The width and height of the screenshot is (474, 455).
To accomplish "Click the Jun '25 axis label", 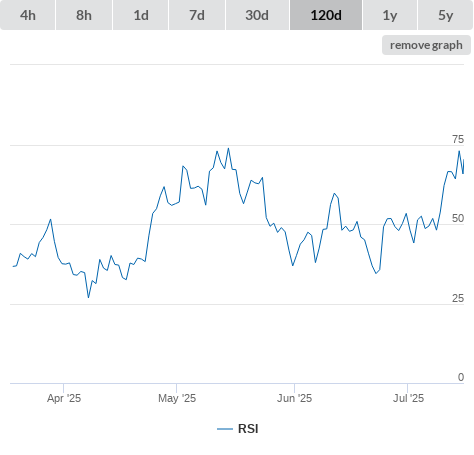I will (x=294, y=398).
